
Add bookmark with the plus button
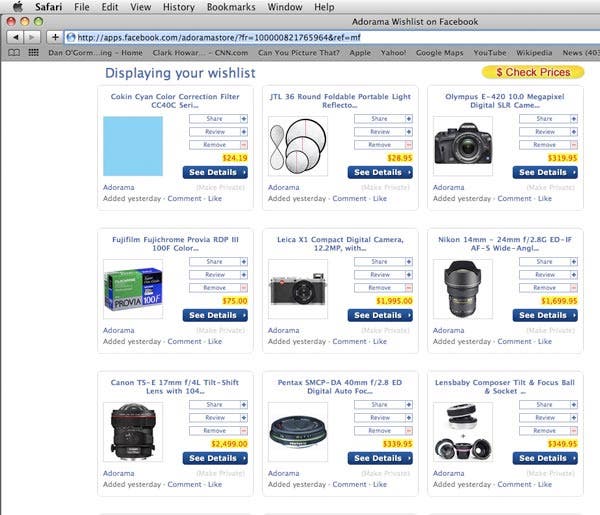pyautogui.click(x=55, y=37)
